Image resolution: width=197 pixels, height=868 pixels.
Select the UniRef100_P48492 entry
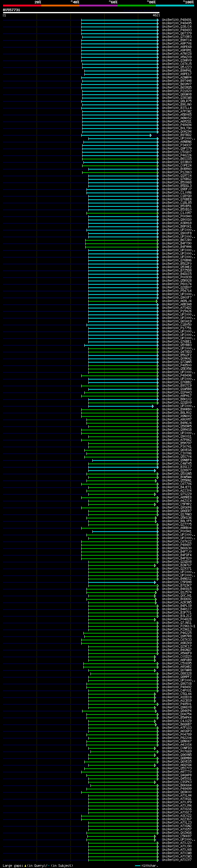pos(176,687)
